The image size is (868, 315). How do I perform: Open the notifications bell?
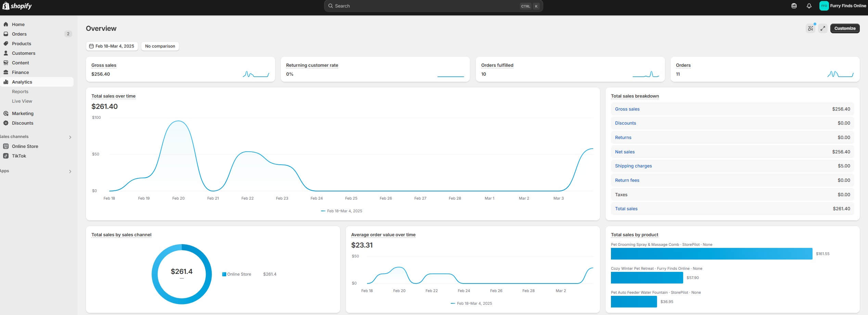[809, 6]
